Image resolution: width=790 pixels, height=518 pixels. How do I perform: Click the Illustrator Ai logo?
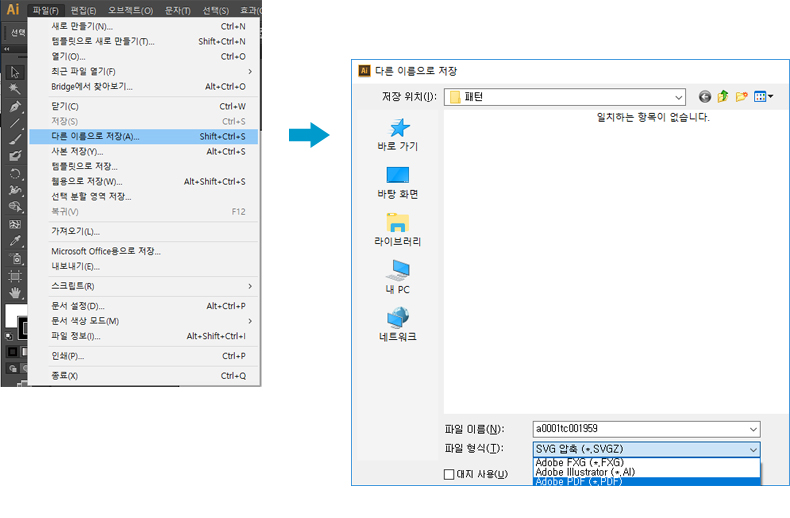13,9
